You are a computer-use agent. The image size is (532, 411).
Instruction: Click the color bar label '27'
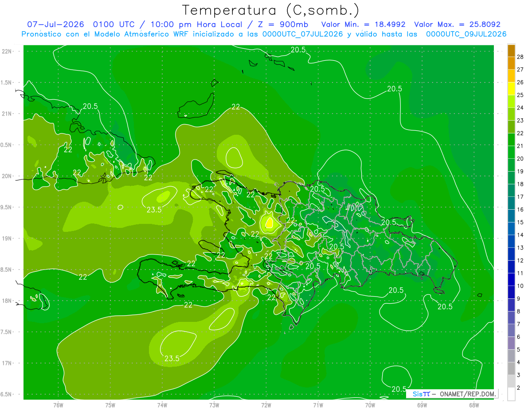coord(520,70)
